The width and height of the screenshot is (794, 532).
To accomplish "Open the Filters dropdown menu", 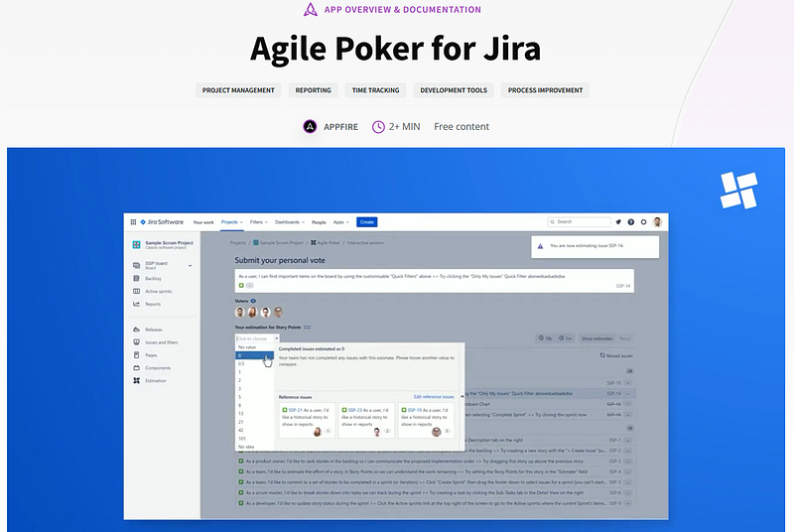I will [x=259, y=221].
